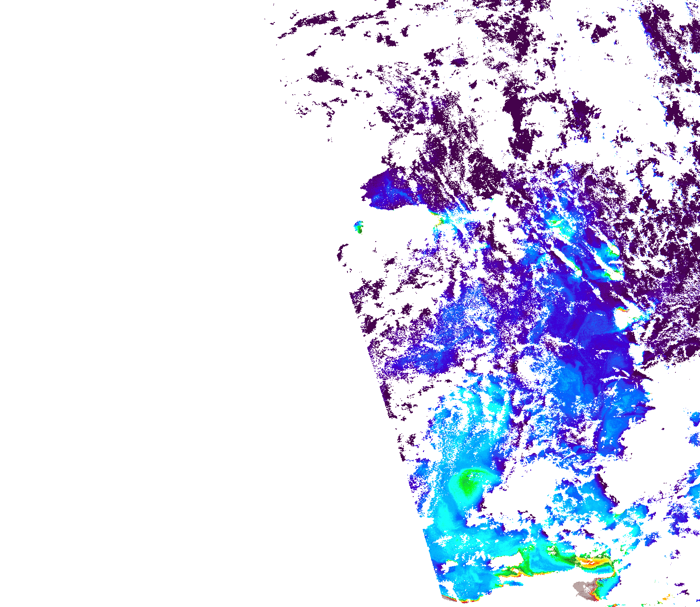
Task: Click the isolated dark purple patch at upper left
Action: pyautogui.click(x=320, y=76)
